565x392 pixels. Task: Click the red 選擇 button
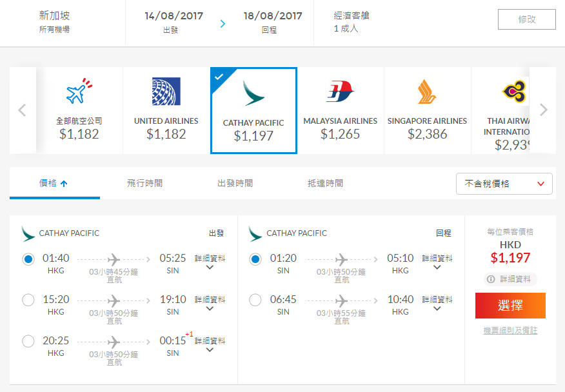pos(510,306)
